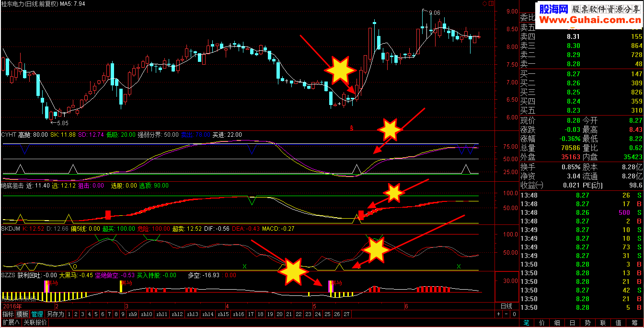Click the 桂东电力(日线 前复权) chart title
The image size is (644, 328).
(30, 4)
